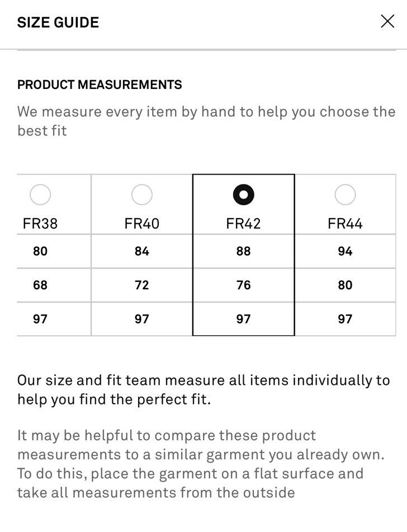Click the 84 measurement under FR40

point(142,251)
